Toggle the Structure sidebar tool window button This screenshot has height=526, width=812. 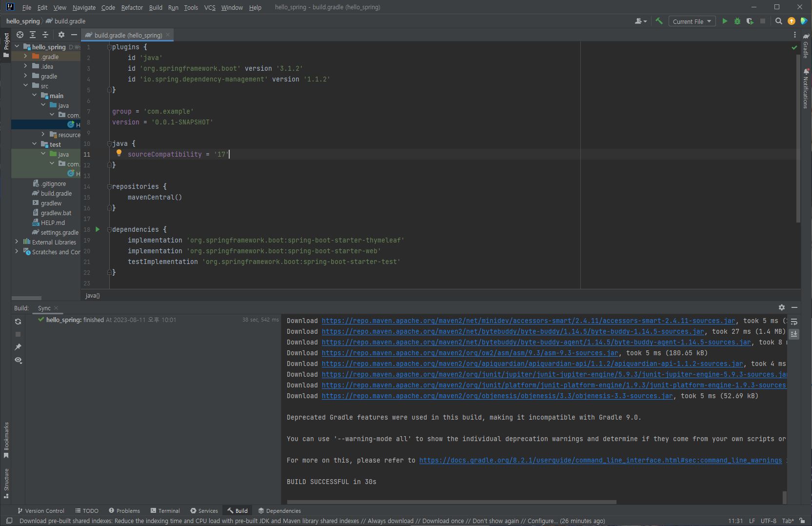(x=6, y=483)
